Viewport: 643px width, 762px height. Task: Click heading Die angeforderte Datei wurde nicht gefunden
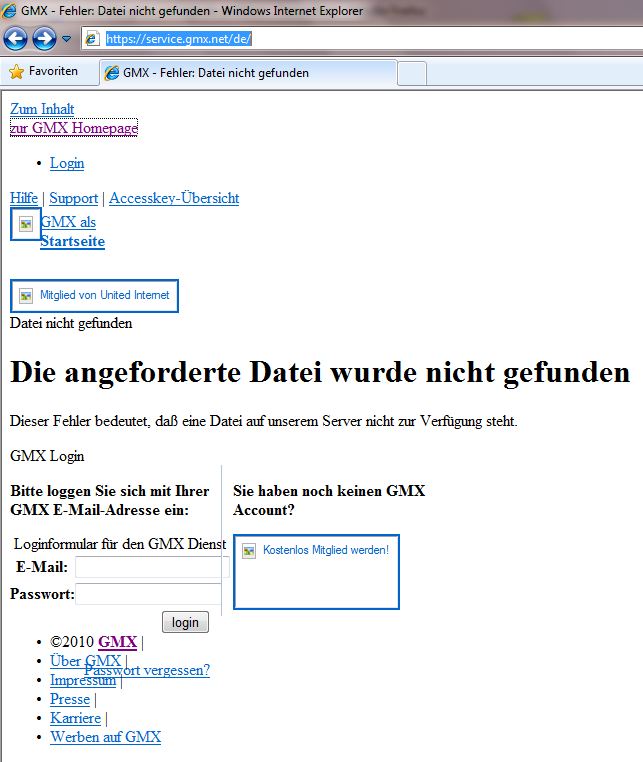pyautogui.click(x=320, y=373)
